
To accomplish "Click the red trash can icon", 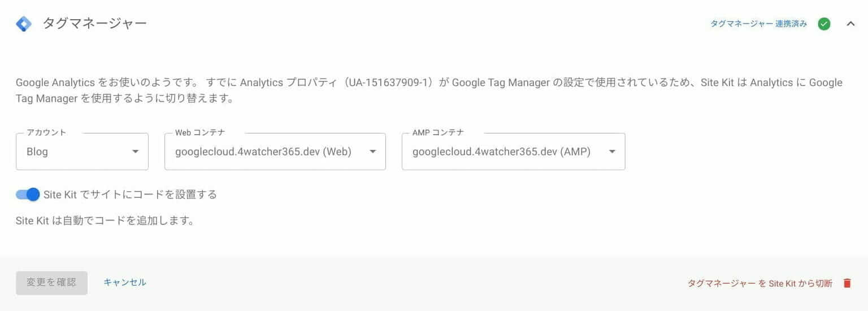I will click(x=847, y=283).
